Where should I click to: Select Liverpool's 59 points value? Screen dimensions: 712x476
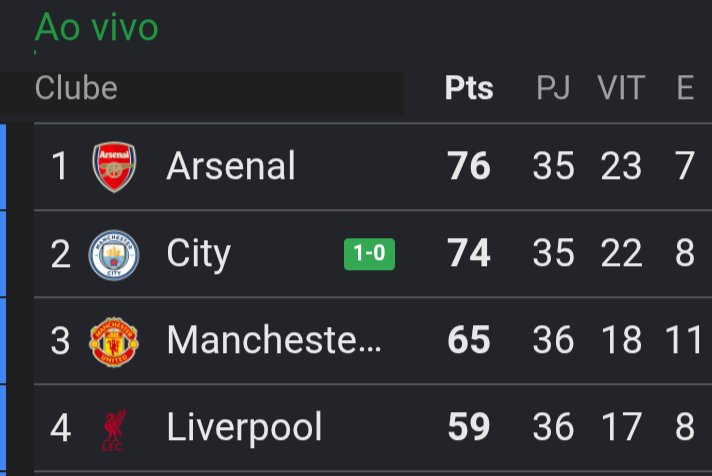469,427
